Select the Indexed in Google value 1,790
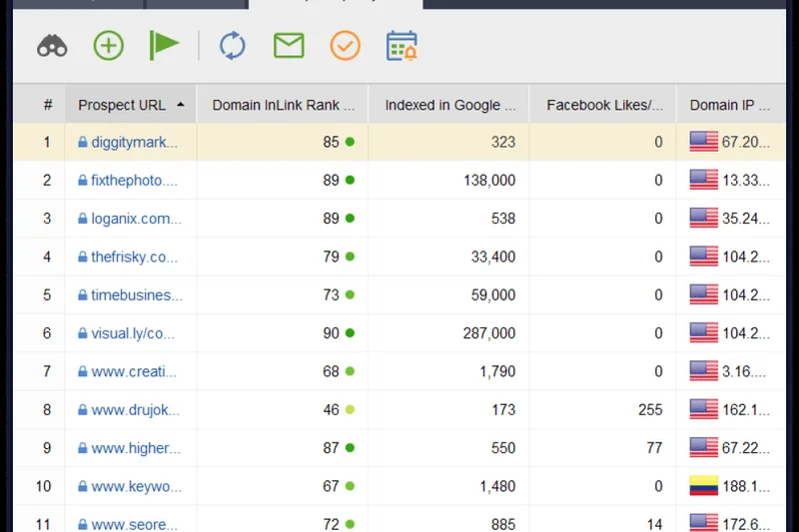The image size is (799, 532). 497,371
